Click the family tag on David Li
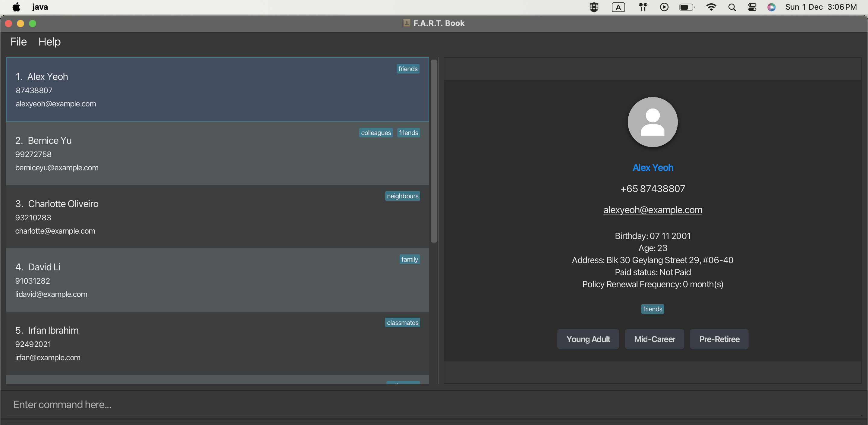The height and width of the screenshot is (425, 868). pos(409,259)
